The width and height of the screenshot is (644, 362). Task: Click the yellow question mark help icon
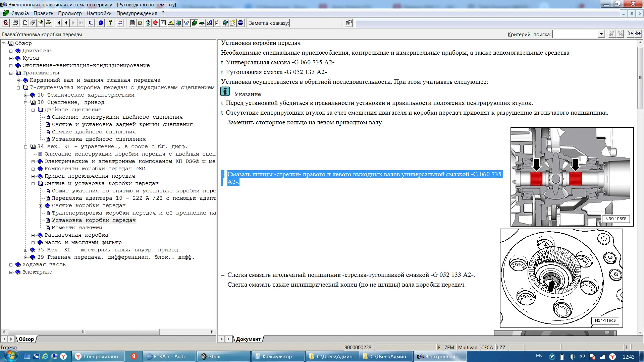point(110,23)
